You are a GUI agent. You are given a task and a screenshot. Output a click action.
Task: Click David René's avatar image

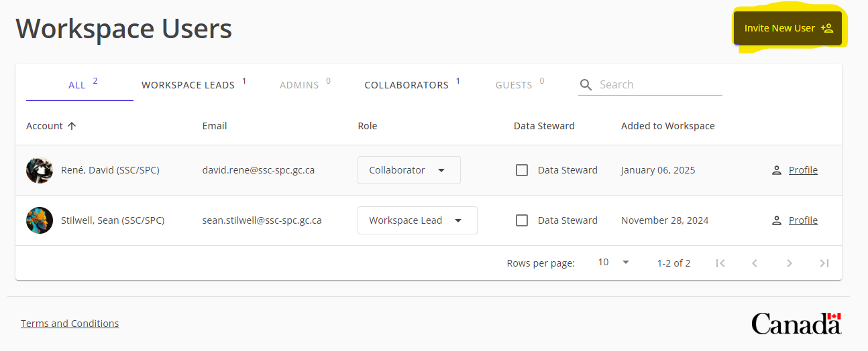click(x=40, y=170)
